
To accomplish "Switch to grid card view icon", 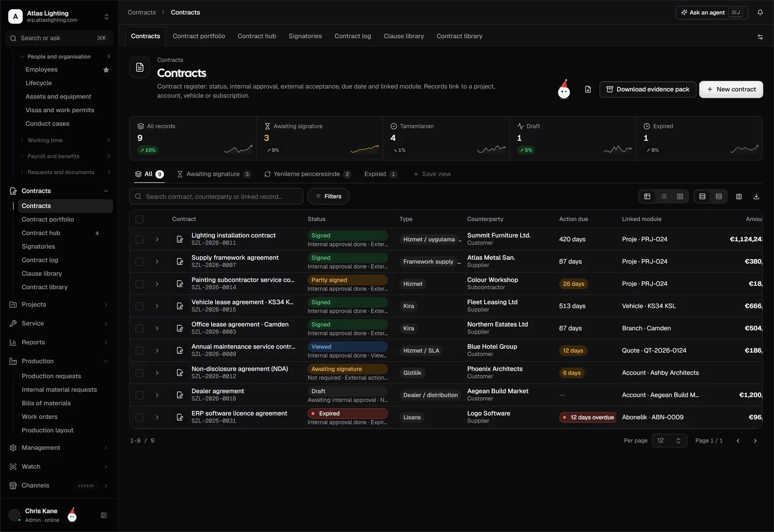I will (x=680, y=196).
